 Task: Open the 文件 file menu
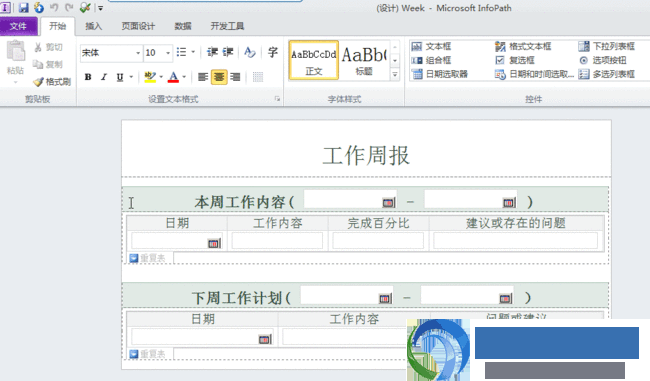[18, 26]
